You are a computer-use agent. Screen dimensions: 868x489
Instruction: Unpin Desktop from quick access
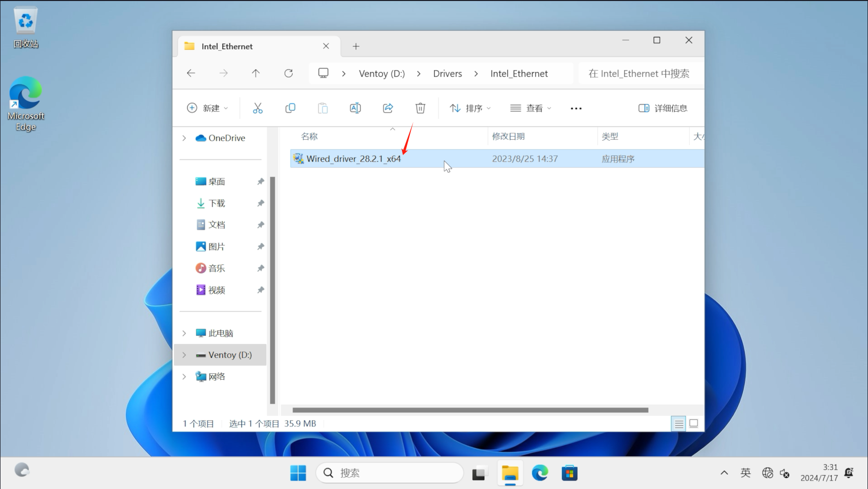click(260, 181)
